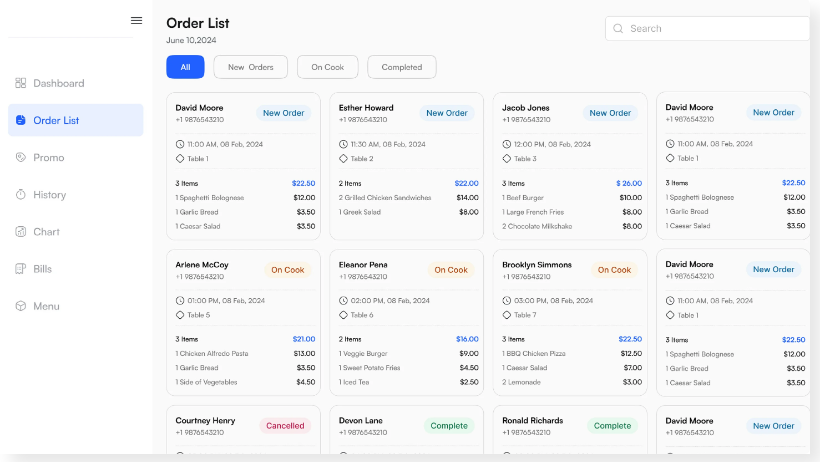
Task: Click the Bills receipt icon
Action: tap(21, 269)
